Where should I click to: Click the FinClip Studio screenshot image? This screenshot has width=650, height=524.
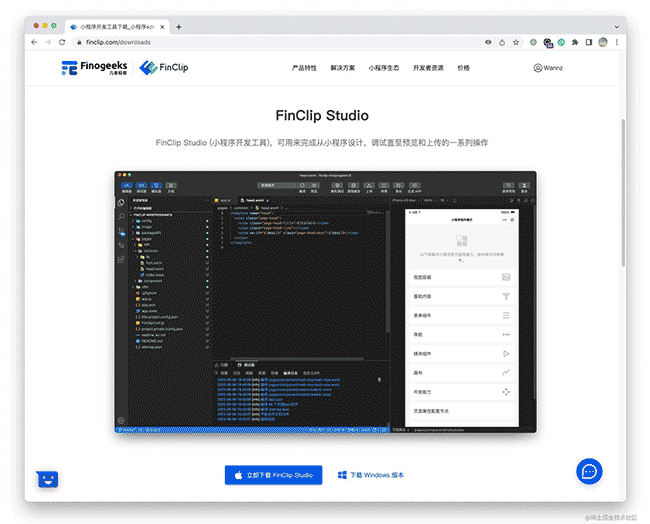[325, 302]
